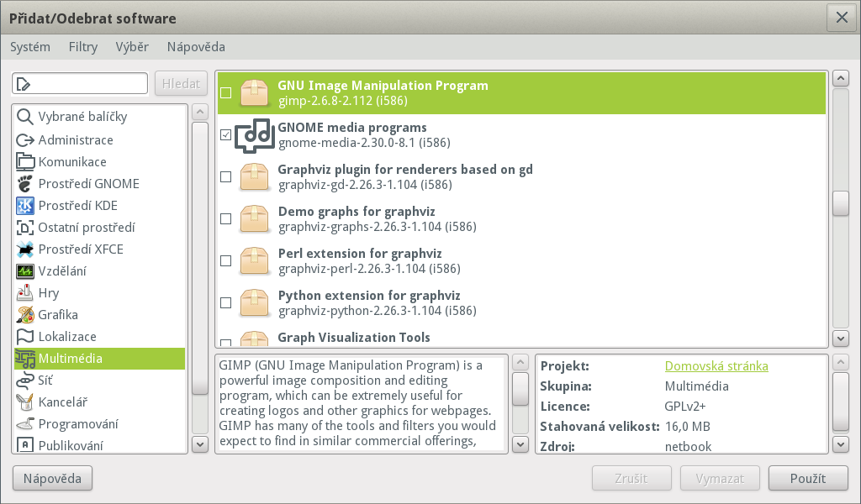Select the "graphviz-perl-2.26.3-1.104 (i586)" text

pos(369,269)
